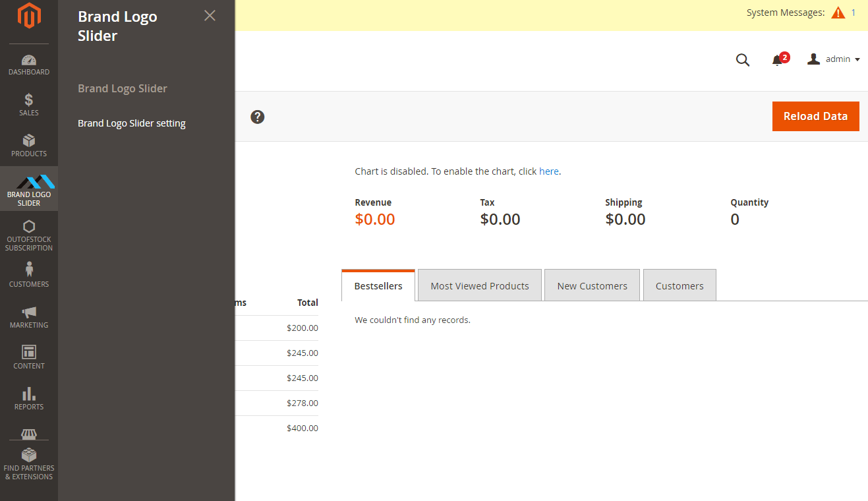Screen dimensions: 868x501
Task: Switch to Most Viewed Products tab
Action: [479, 286]
